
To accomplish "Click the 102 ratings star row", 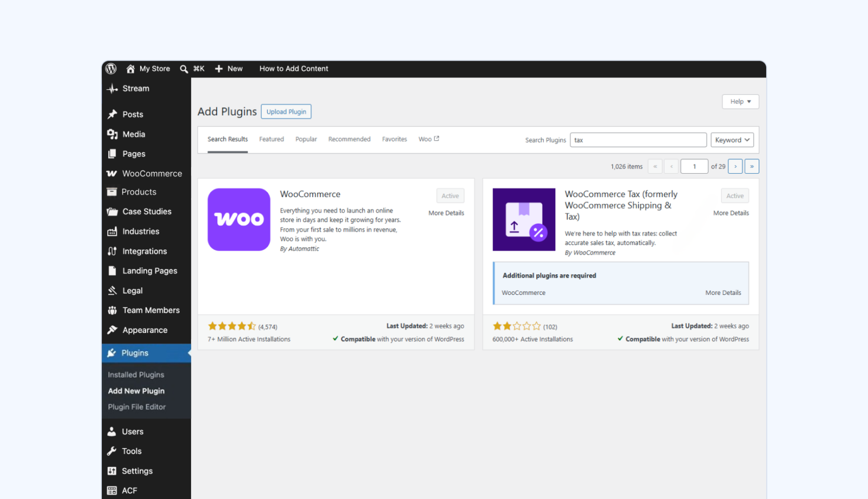I will [517, 326].
